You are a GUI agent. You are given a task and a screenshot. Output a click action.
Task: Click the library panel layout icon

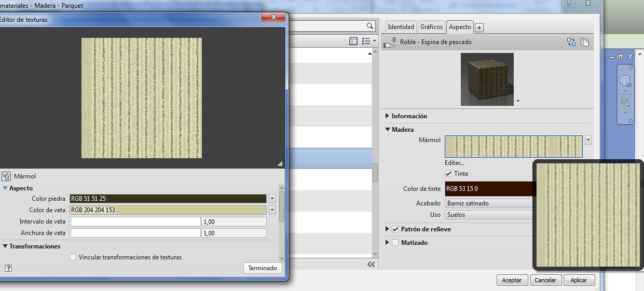[353, 40]
